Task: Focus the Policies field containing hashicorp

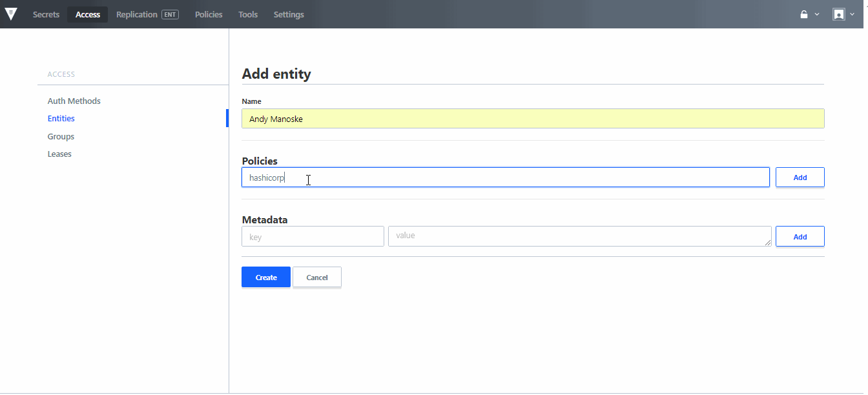Action: point(505,177)
